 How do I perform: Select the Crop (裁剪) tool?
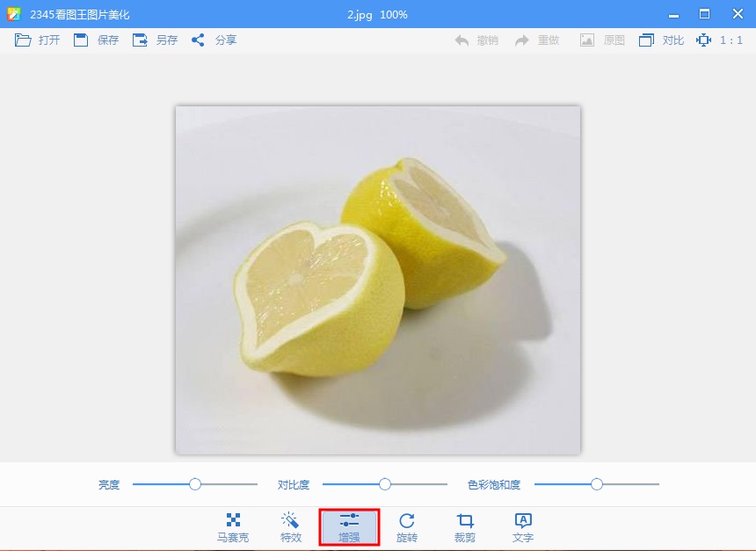tap(465, 527)
